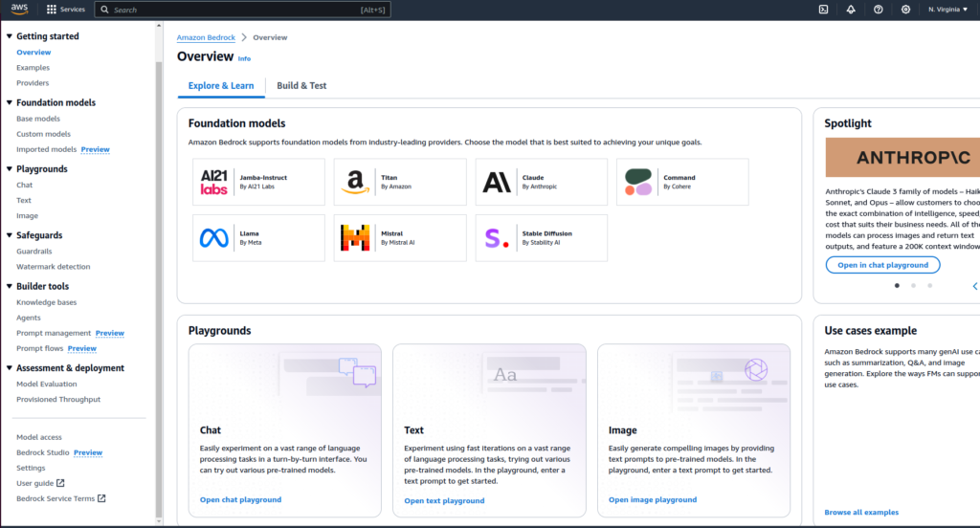
Task: Collapse the Safeguards section
Action: 10,235
